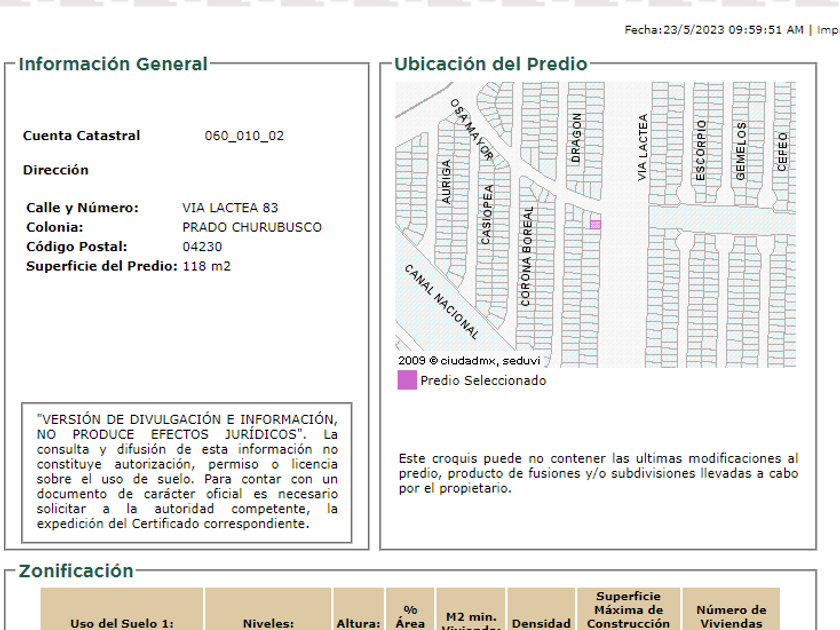The height and width of the screenshot is (630, 840).
Task: Click the CORONA BOREAL street label on the map
Action: pyautogui.click(x=526, y=256)
